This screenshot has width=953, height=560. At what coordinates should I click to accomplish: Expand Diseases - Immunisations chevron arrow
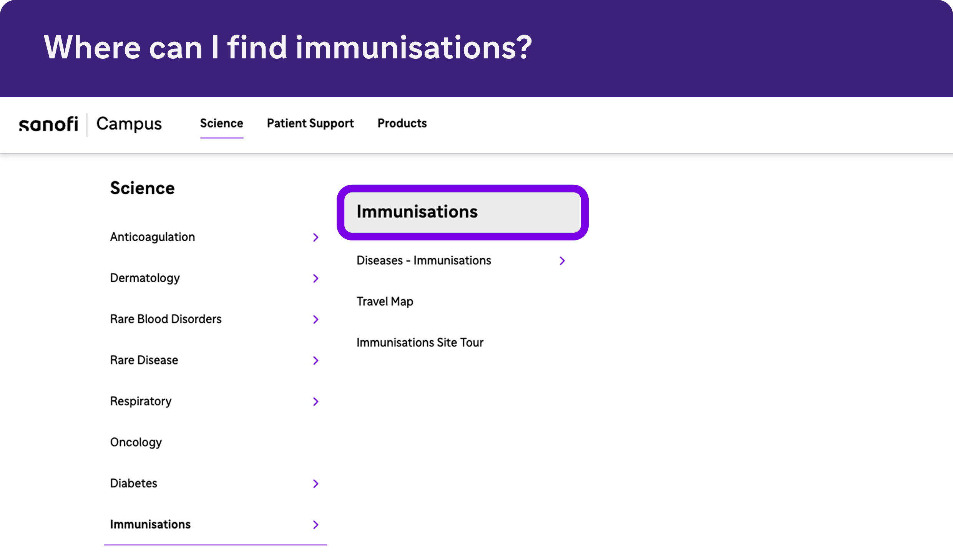[x=562, y=261]
